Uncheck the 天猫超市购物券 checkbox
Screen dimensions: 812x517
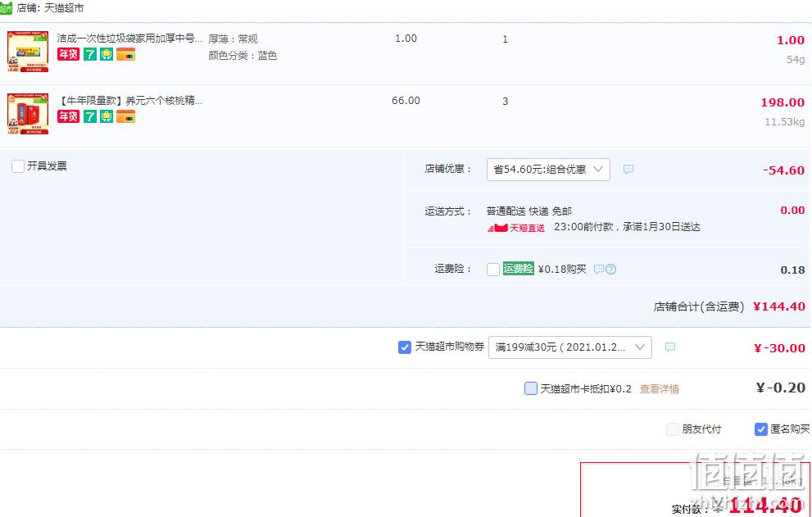(x=405, y=347)
